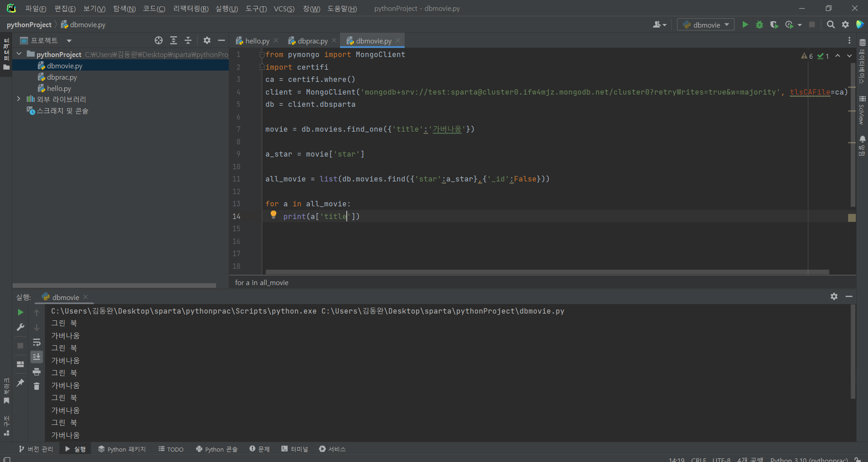Click the intention lightbulb on line 14

point(274,215)
